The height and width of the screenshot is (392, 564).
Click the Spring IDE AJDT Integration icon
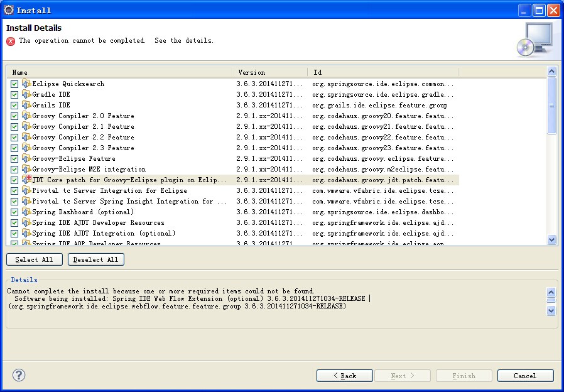tap(26, 233)
